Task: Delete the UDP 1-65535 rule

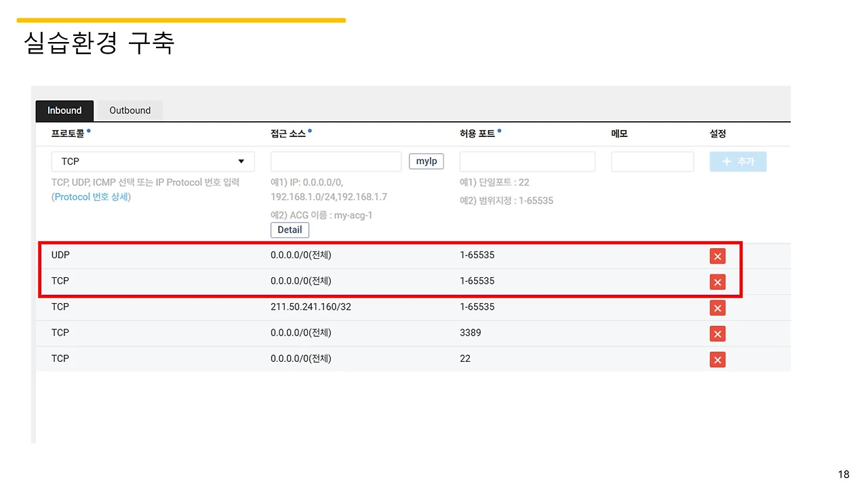Action: coord(717,256)
